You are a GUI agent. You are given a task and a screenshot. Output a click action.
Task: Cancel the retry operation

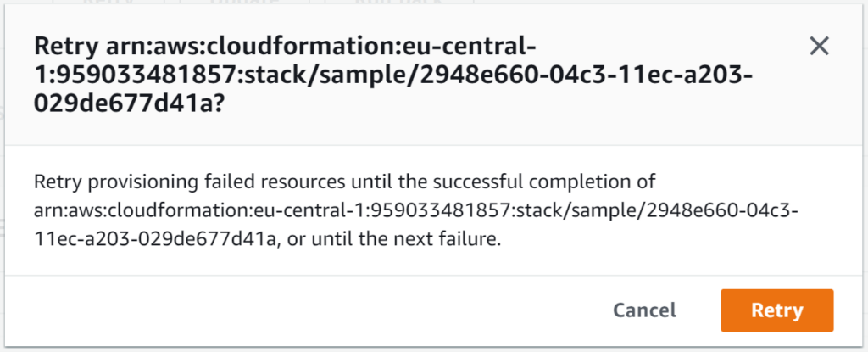(644, 310)
